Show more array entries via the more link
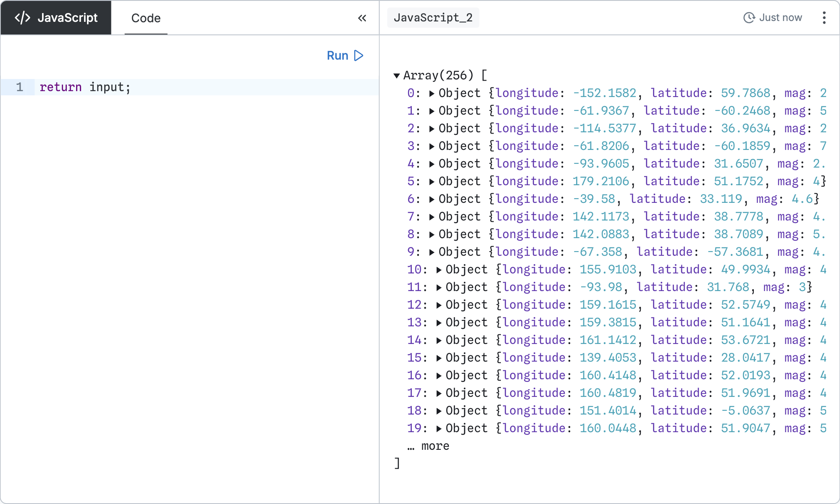840x504 pixels. click(435, 446)
